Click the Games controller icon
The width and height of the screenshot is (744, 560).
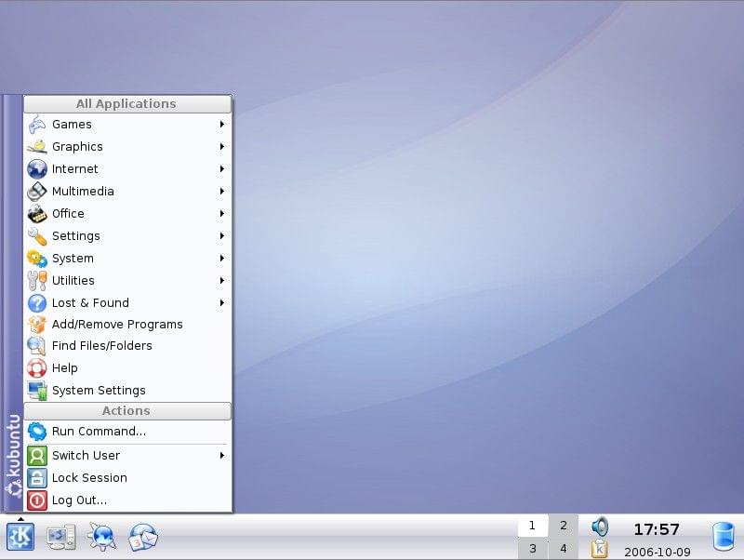(37, 125)
